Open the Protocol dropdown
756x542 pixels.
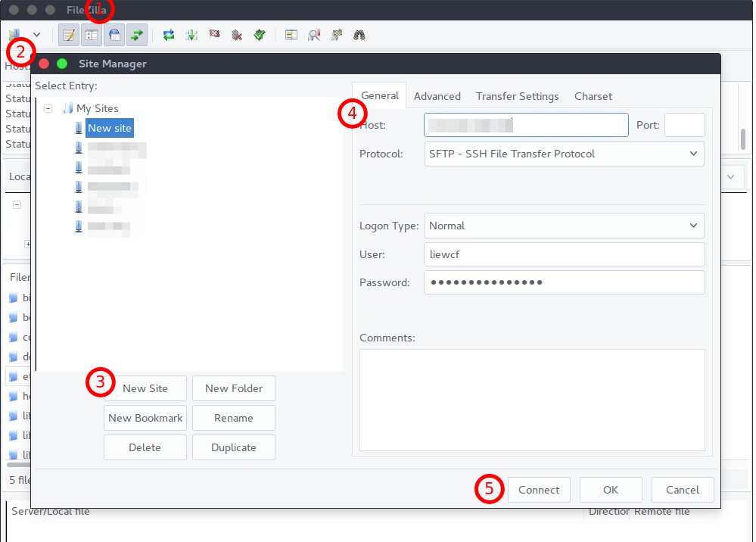tap(564, 154)
